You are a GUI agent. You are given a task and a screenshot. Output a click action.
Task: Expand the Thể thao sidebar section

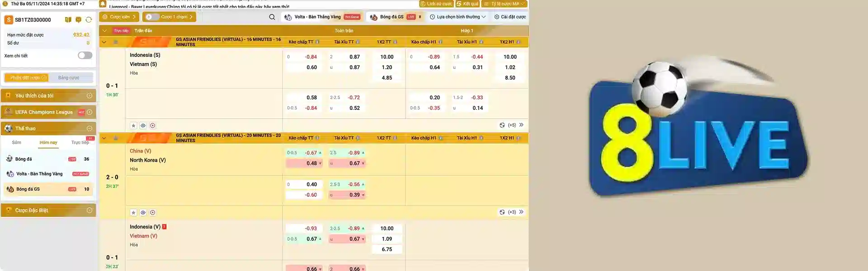89,129
